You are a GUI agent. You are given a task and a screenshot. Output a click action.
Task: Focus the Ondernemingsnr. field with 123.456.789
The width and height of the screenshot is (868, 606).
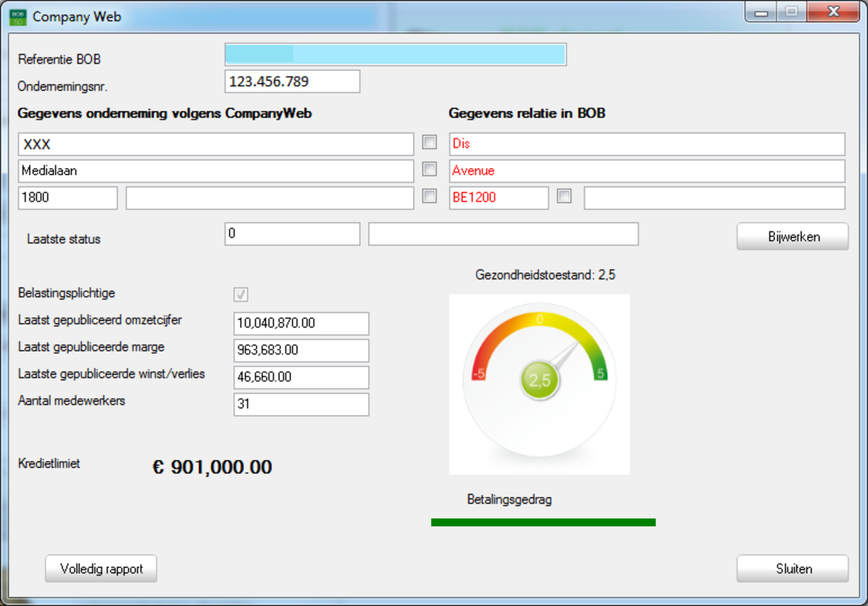292,81
